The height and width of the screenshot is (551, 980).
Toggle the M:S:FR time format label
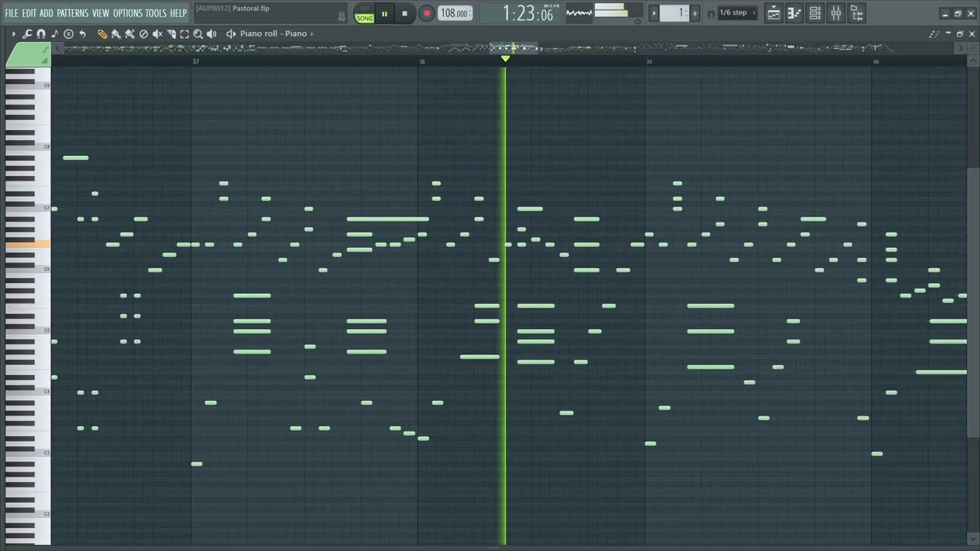552,6
